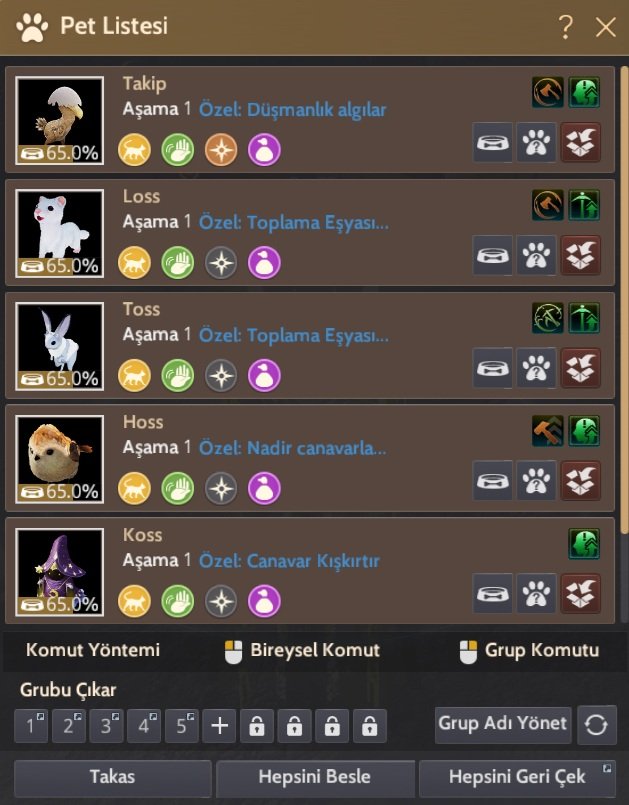Click the hammer skill icon on Hoss row
This screenshot has height=805, width=629.
[x=547, y=431]
